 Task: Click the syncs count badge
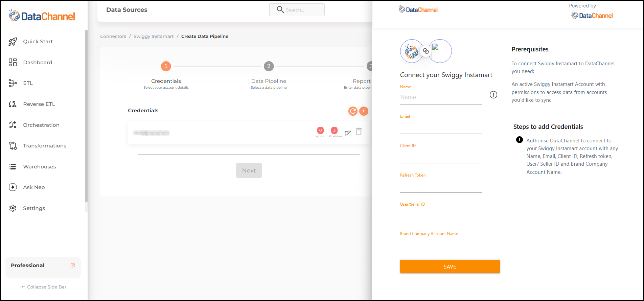(320, 130)
